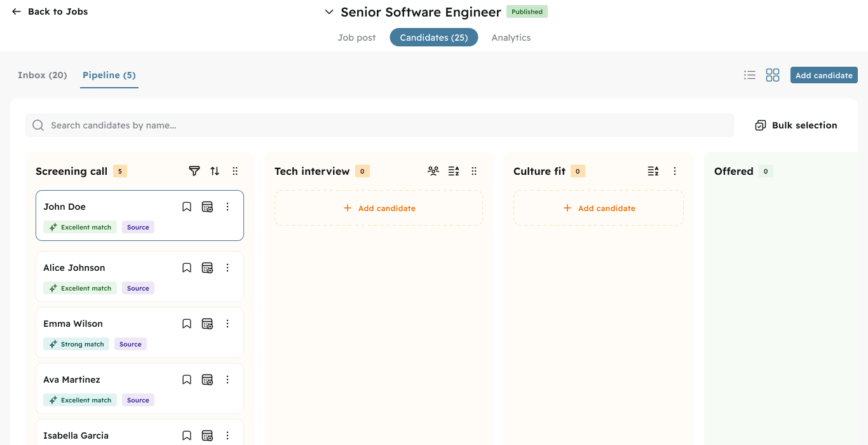Switch to the Analytics tab
868x445 pixels.
511,38
